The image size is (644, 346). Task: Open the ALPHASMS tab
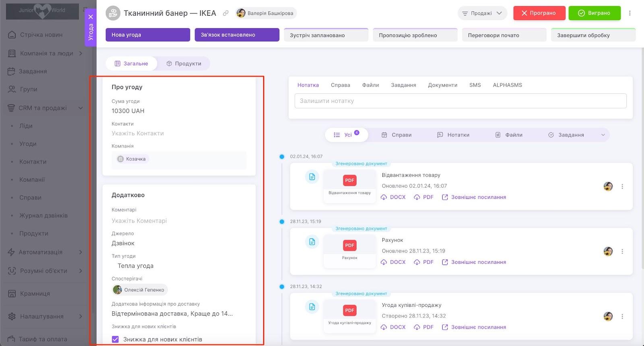508,85
